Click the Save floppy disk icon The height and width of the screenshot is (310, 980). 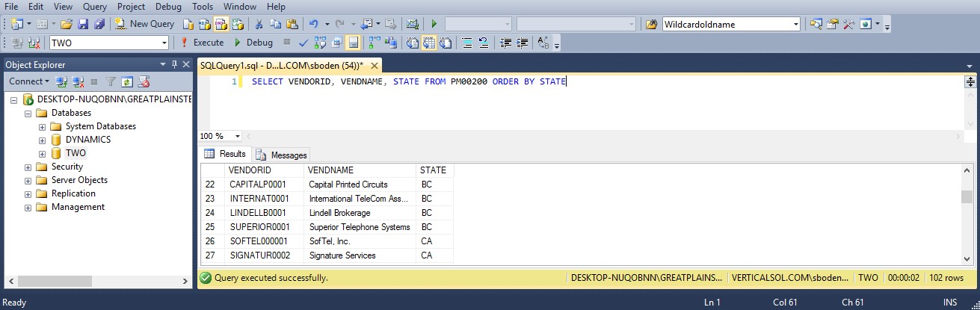click(x=81, y=24)
